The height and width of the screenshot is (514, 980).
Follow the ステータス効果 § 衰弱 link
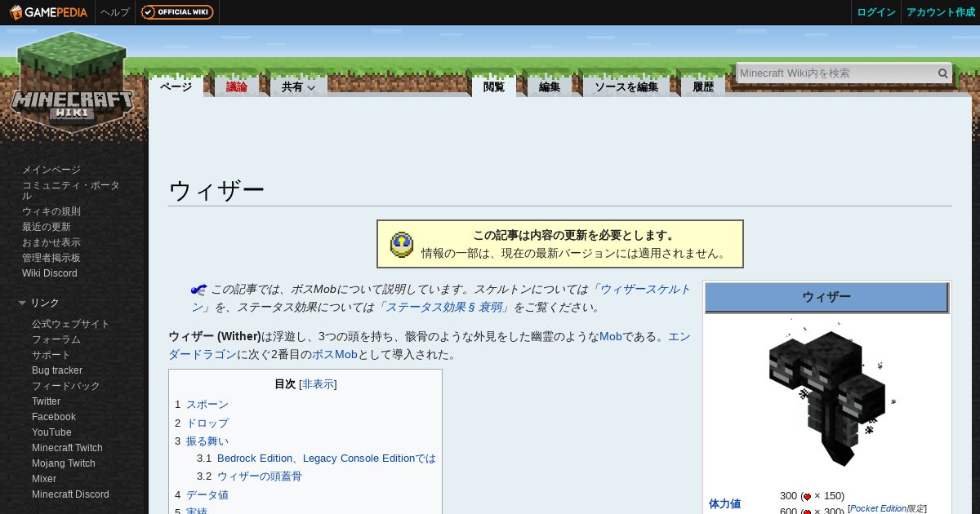(x=443, y=308)
